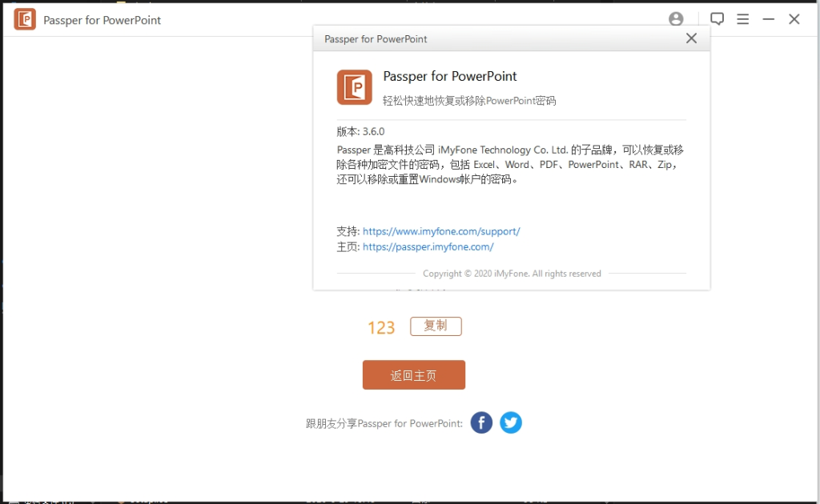The width and height of the screenshot is (820, 504).
Task: Open the hamburger menu in the title bar
Action: coord(742,18)
